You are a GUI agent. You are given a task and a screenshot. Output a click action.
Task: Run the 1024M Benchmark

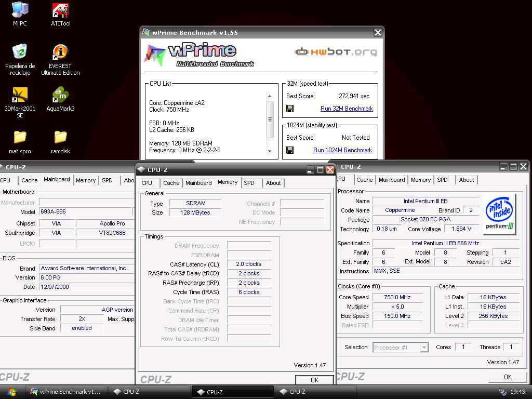pyautogui.click(x=342, y=150)
